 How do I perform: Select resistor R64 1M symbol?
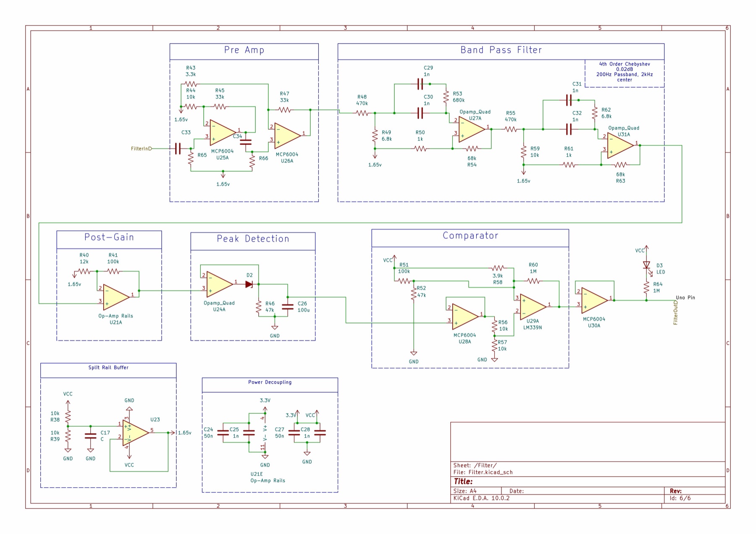[x=646, y=288]
